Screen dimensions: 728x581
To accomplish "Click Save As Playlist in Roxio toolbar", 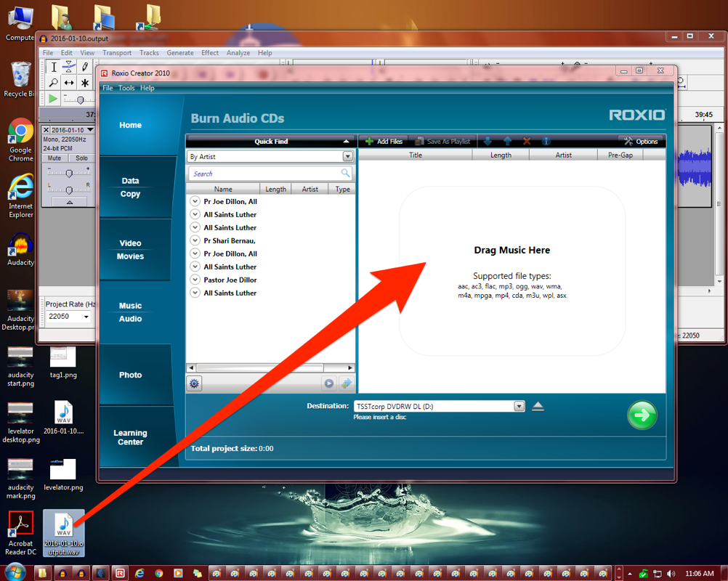I will point(443,141).
